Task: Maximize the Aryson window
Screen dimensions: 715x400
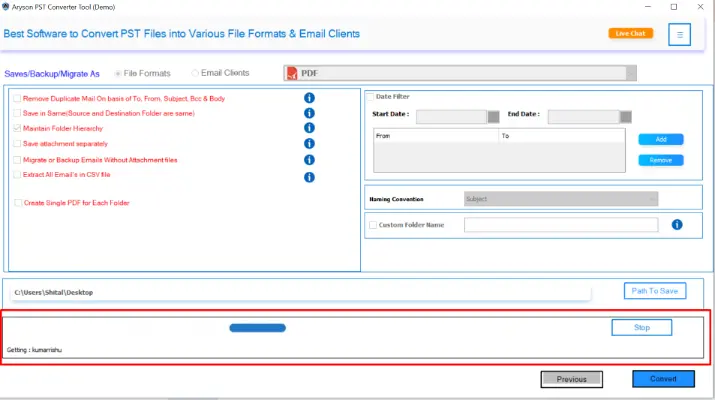Action: pyautogui.click(x=674, y=7)
